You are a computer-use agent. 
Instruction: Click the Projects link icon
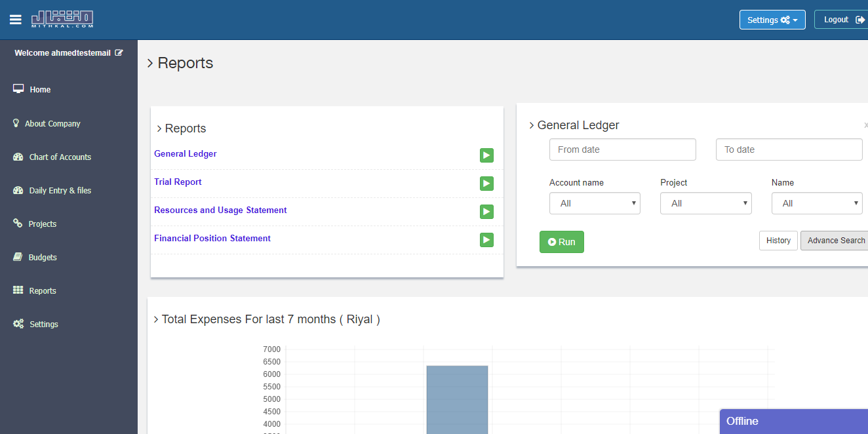(18, 223)
